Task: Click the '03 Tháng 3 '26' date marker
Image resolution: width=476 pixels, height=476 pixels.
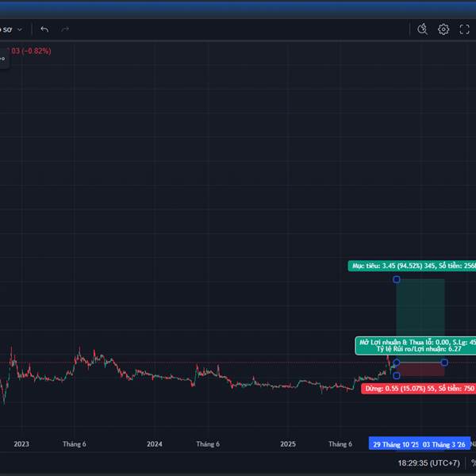Action: pyautogui.click(x=446, y=444)
